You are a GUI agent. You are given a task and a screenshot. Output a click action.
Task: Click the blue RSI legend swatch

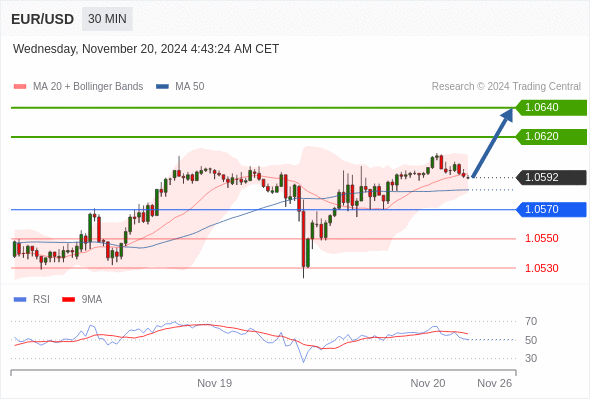(20, 300)
